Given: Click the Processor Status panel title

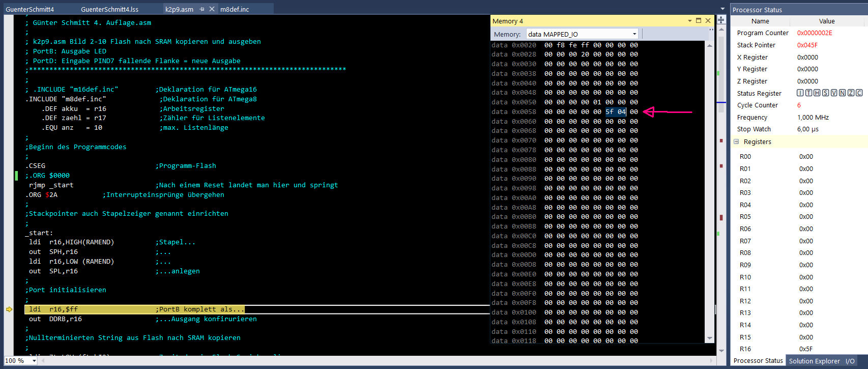Looking at the screenshot, I should click(x=757, y=10).
